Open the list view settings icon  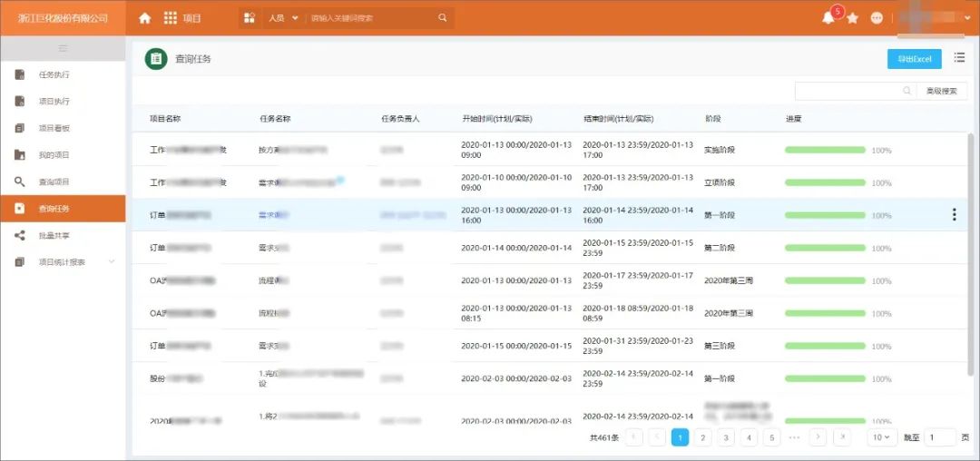coord(959,58)
